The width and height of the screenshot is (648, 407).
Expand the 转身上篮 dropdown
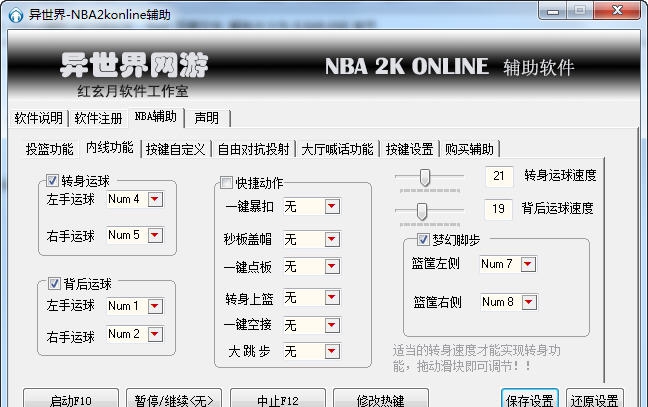click(x=332, y=297)
